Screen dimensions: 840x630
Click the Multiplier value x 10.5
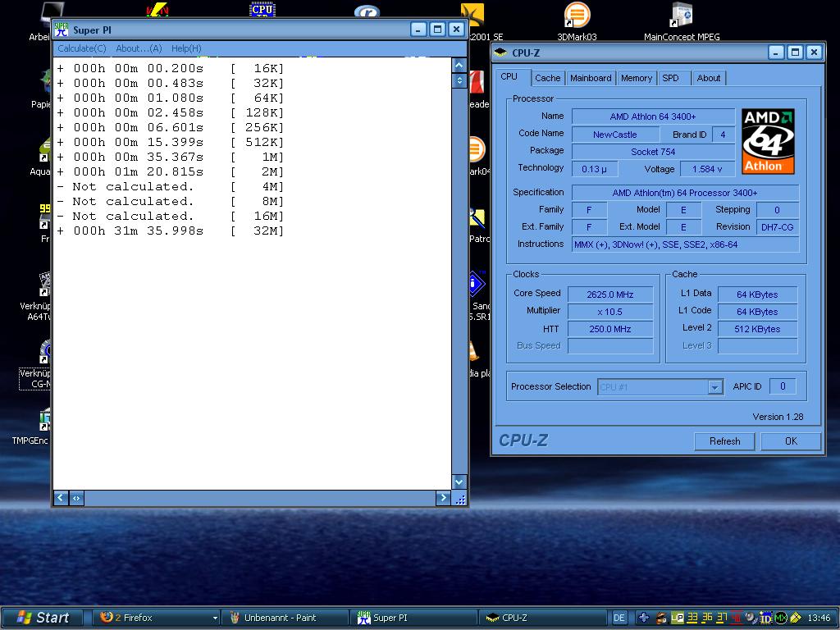point(609,311)
